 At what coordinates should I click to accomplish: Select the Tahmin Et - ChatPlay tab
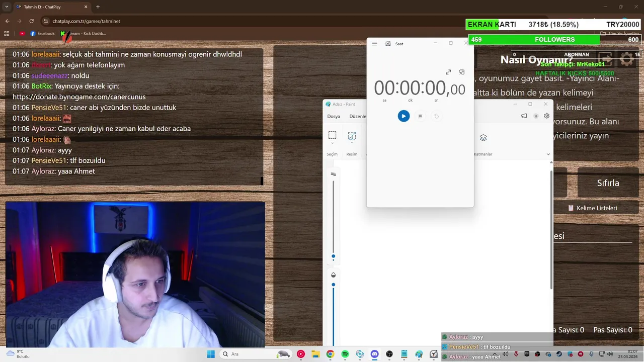tap(51, 7)
